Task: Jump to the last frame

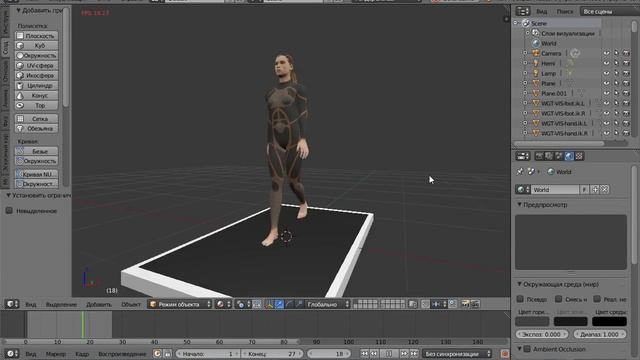Action: [414, 353]
